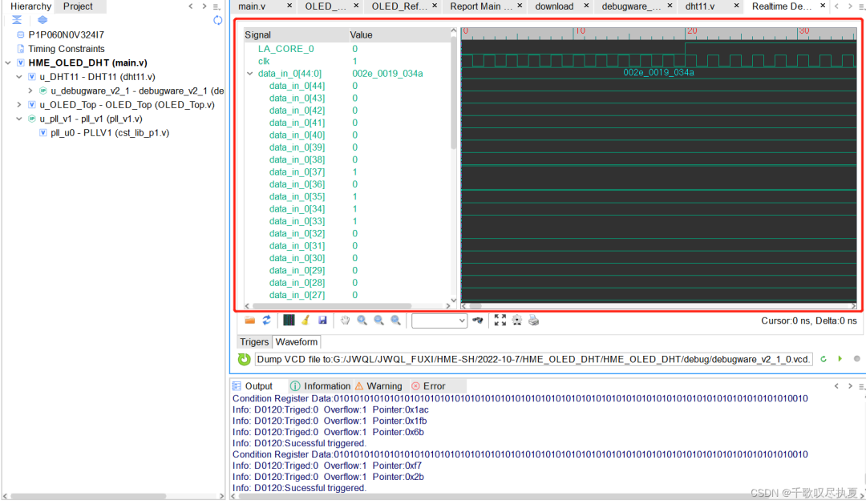Click the broom clear icon
The width and height of the screenshot is (866, 504).
pos(306,321)
